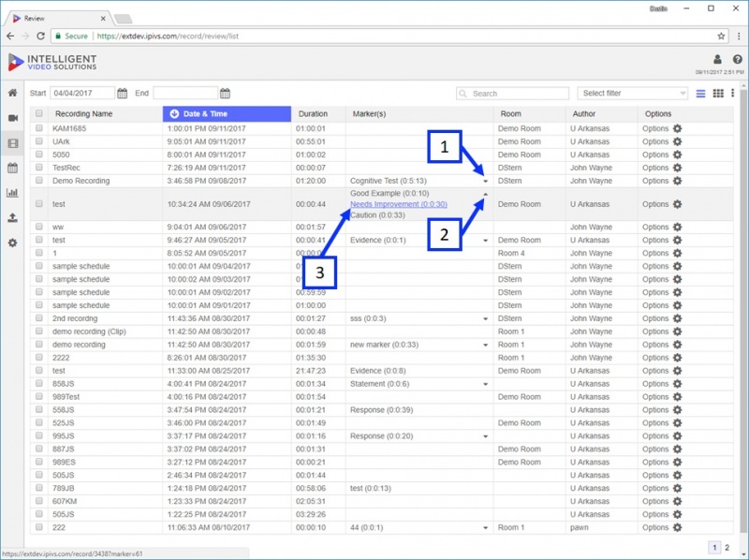Switch to list view icon
749x560 pixels.
tap(700, 94)
